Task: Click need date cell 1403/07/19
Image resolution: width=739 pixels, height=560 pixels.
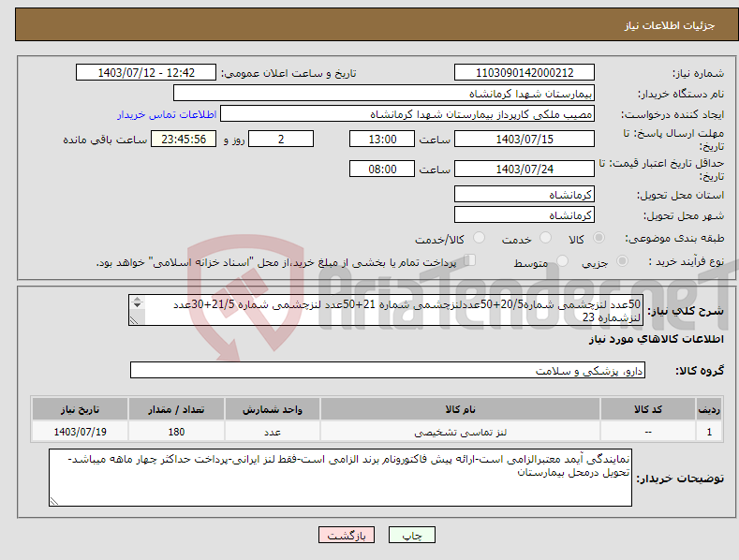Action: point(81,432)
